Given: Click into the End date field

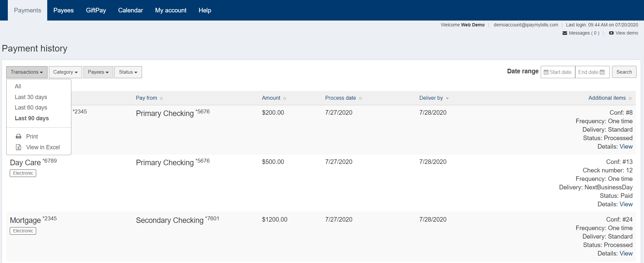Looking at the screenshot, I should coord(592,72).
